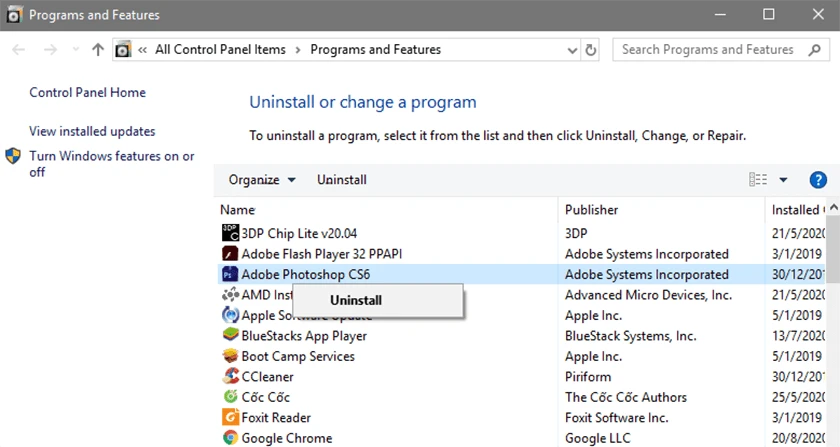Viewport: 840px width, 447px height.
Task: Minimize the Programs and Features window
Action: tap(720, 14)
